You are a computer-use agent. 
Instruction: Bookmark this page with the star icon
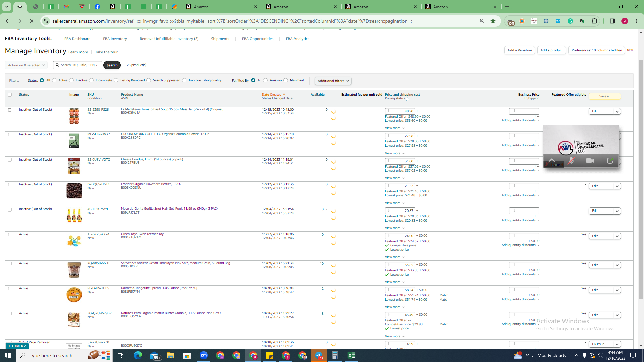point(493,21)
